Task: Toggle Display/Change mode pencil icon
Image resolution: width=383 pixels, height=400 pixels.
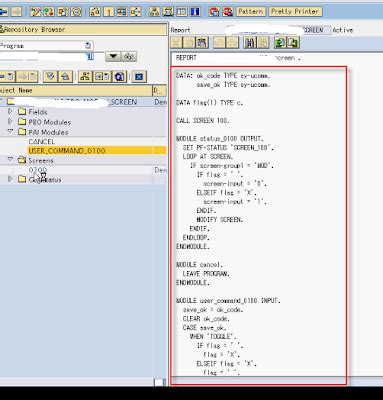Action: click(x=35, y=12)
